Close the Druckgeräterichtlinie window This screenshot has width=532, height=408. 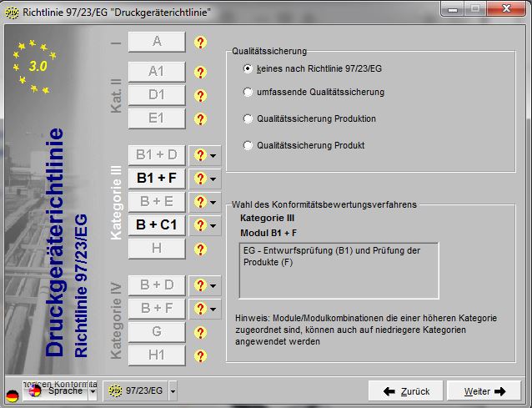pos(506,9)
